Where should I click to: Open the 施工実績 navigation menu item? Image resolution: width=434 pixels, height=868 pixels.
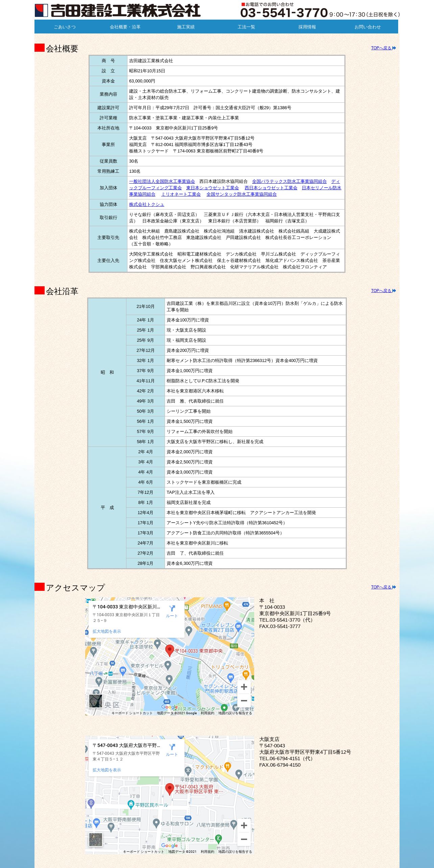pos(186,27)
